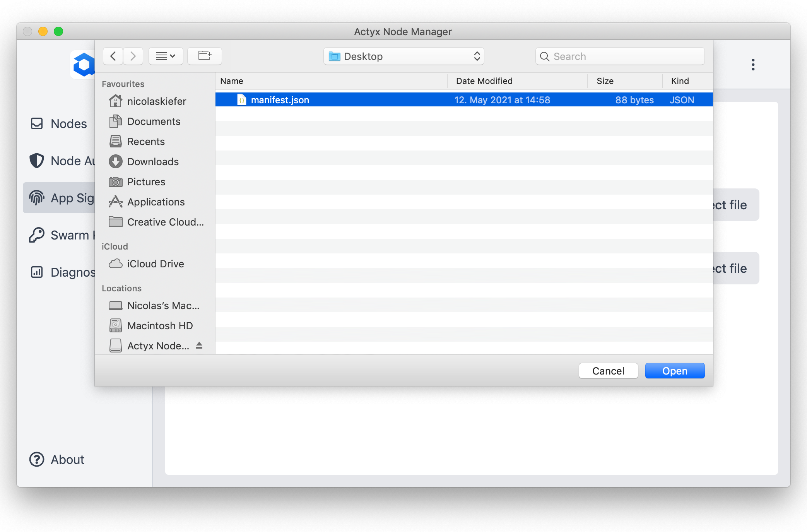Expand the Desktop location popup
Image resolution: width=807 pixels, height=532 pixels.
click(403, 56)
